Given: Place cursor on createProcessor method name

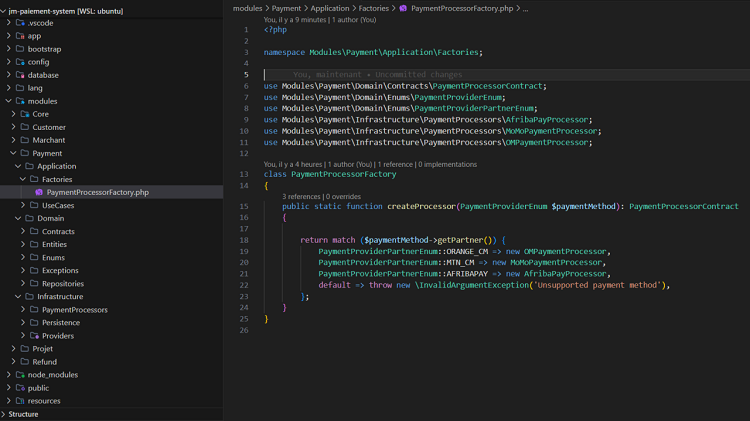Looking at the screenshot, I should (421, 206).
